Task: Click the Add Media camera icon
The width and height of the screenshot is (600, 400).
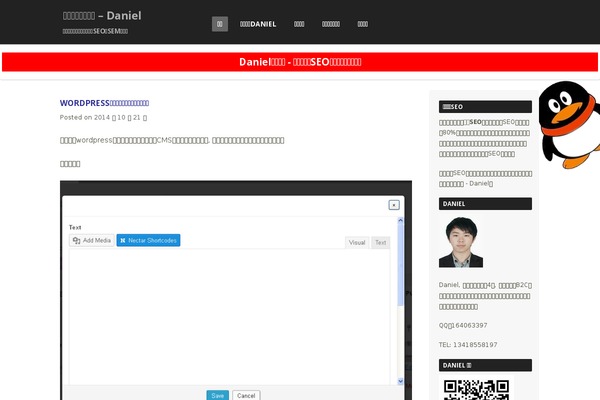Action: (x=77, y=240)
